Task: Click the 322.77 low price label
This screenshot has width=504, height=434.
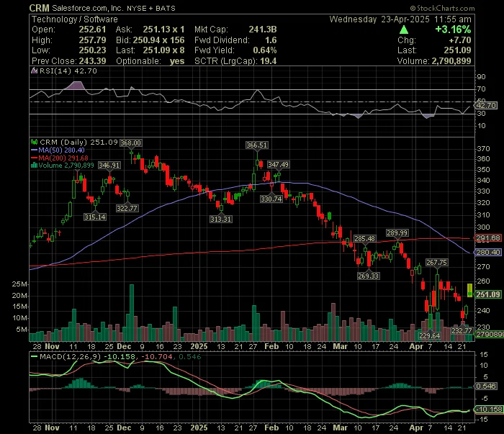Action: [x=127, y=209]
